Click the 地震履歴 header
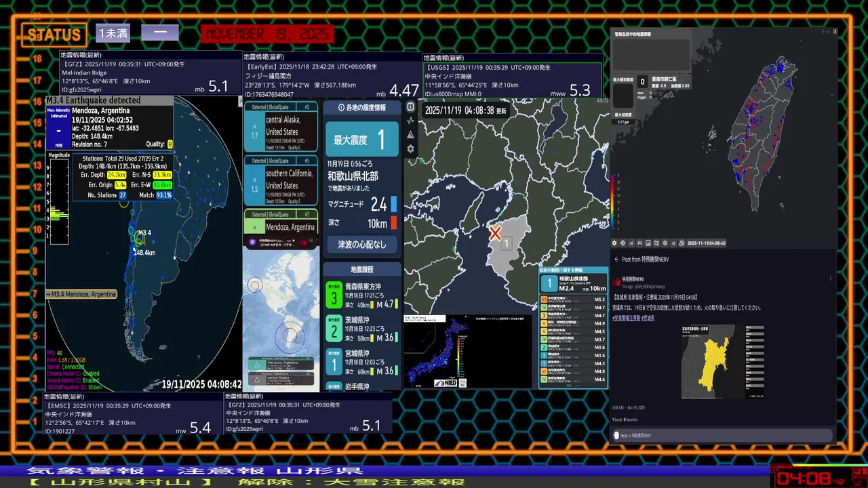This screenshot has width=868, height=488. (x=361, y=269)
